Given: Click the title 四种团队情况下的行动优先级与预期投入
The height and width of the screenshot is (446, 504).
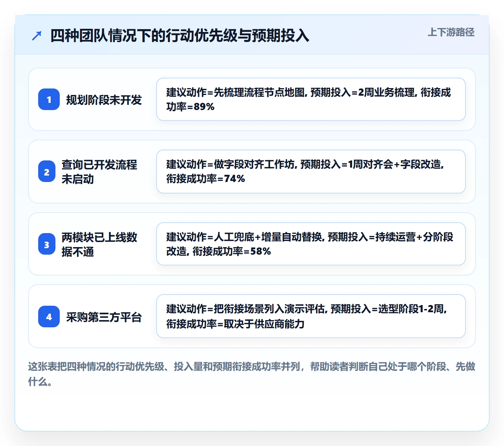Looking at the screenshot, I should coord(180,36).
